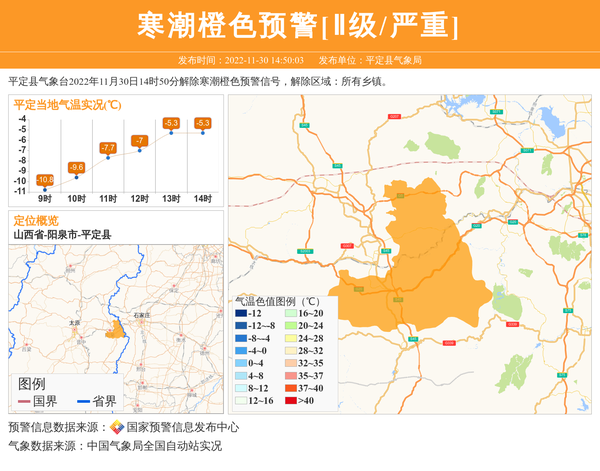The image size is (600, 471).
Task: Click 中国气象局全国自动站实况 source text
Action: [x=154, y=446]
